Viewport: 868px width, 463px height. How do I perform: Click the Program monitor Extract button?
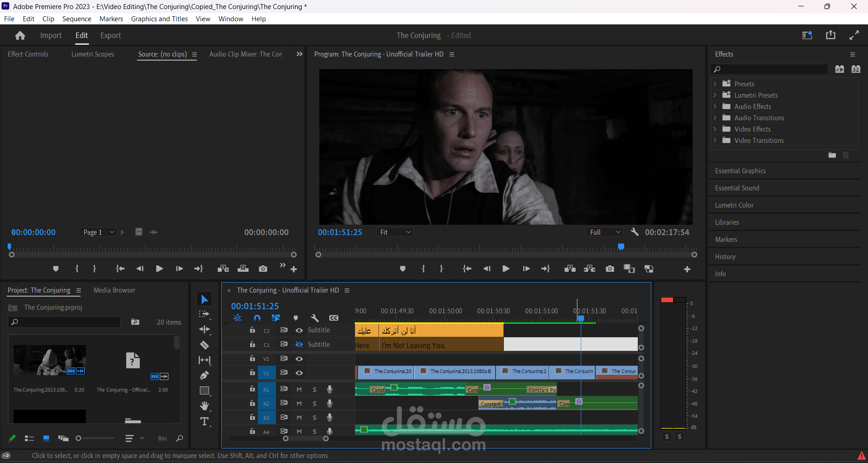[589, 269]
